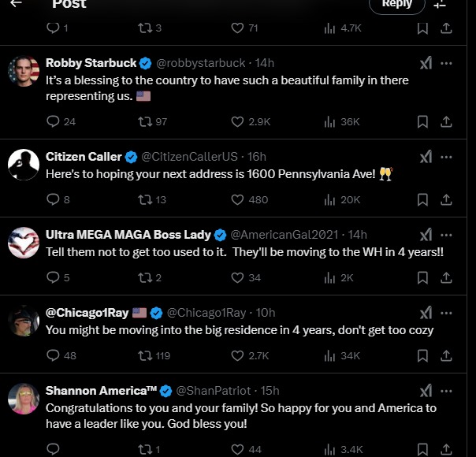The height and width of the screenshot is (457, 476).
Task: Repost the @Chicago1Ray reply
Action: click(x=144, y=355)
